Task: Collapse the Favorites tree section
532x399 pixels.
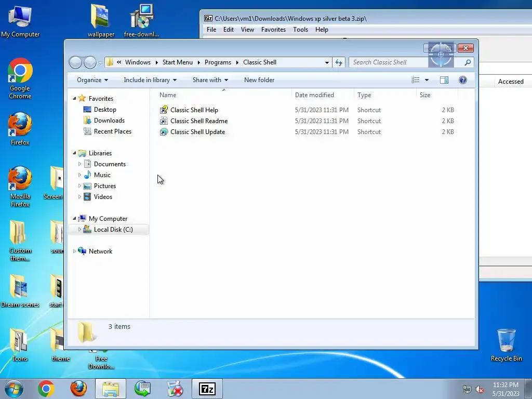Action: pyautogui.click(x=74, y=98)
